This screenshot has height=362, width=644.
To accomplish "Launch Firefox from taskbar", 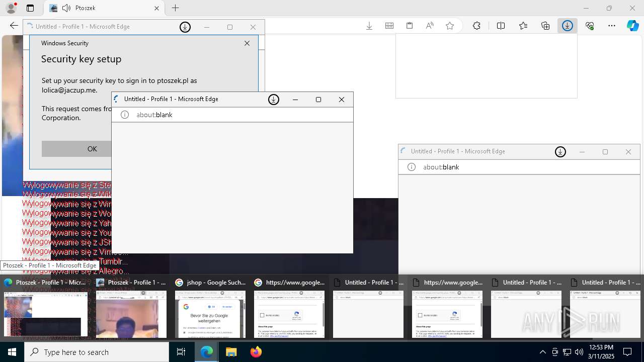I will (256, 352).
